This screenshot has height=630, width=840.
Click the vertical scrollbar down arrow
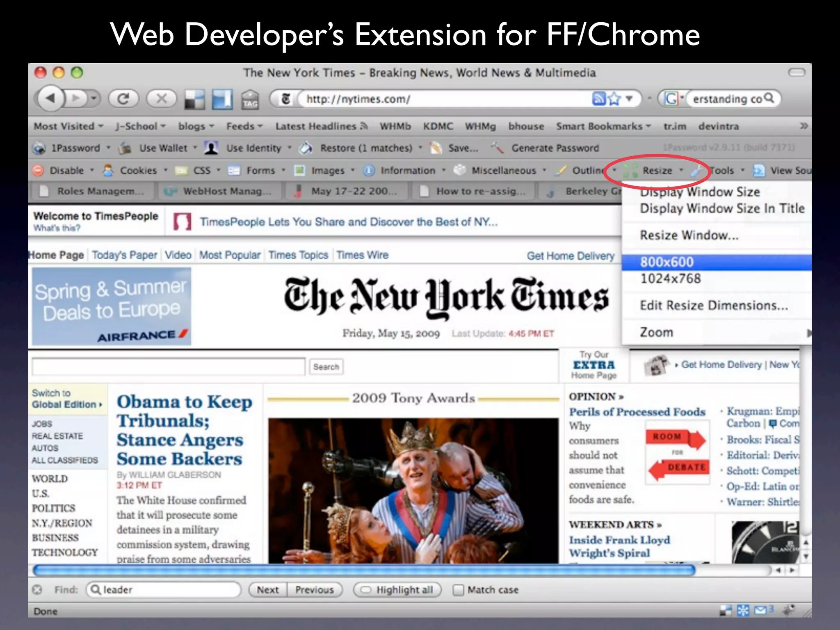coord(806,557)
